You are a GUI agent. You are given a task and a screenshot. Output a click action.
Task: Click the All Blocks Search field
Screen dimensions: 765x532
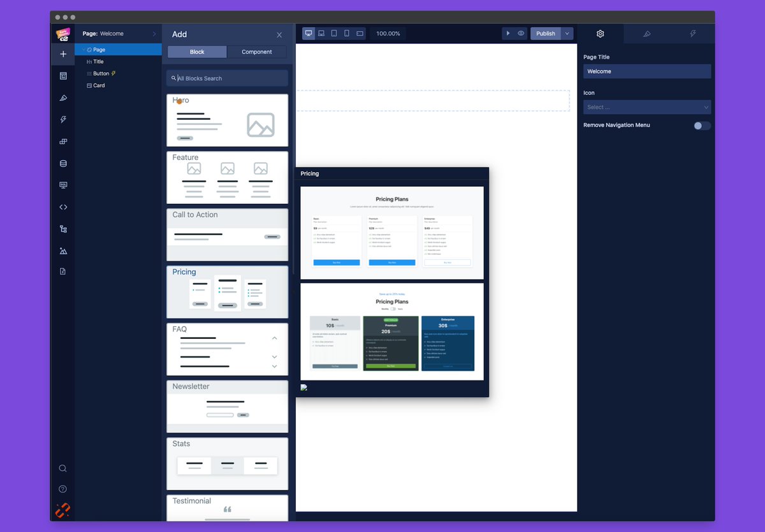(x=227, y=78)
